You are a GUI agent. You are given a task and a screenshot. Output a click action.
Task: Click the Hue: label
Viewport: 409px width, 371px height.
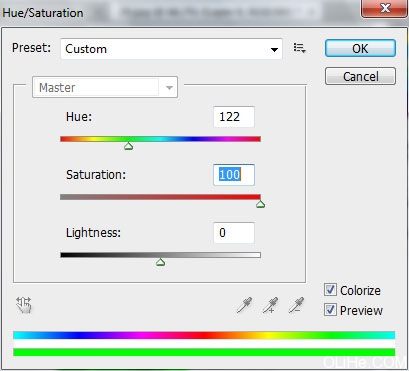coord(79,117)
